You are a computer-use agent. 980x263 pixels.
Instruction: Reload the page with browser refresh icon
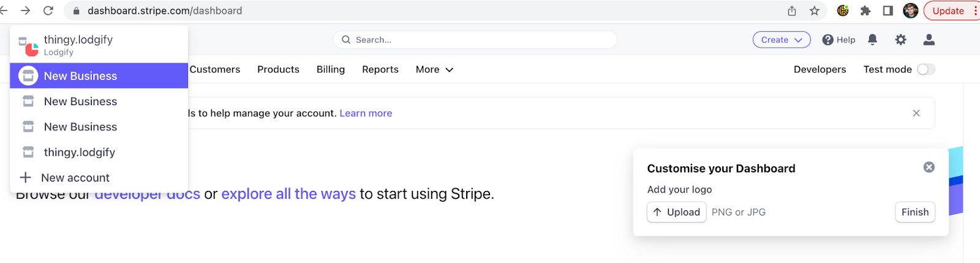pos(48,10)
